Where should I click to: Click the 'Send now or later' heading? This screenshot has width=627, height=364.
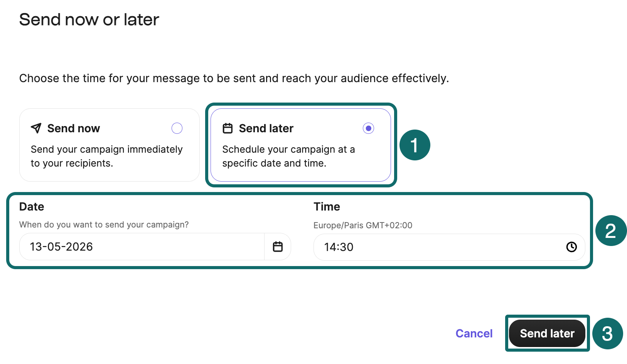(89, 19)
